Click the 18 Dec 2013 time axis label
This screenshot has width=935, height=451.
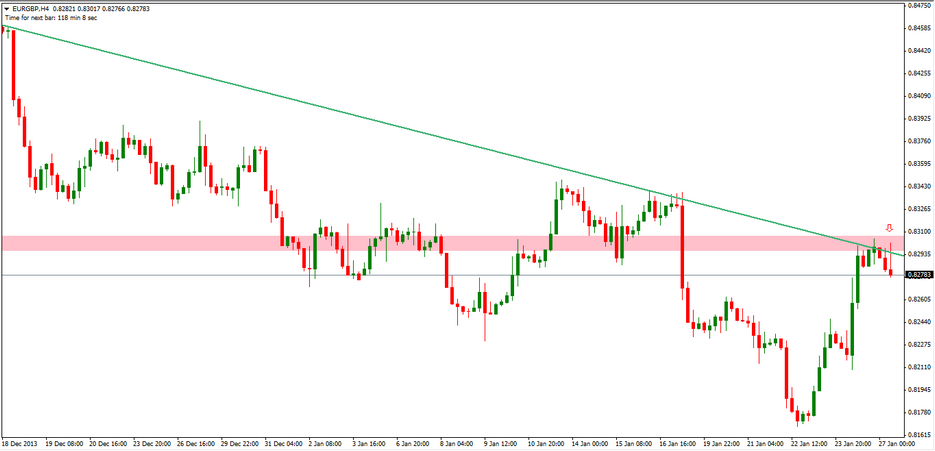[x=21, y=443]
